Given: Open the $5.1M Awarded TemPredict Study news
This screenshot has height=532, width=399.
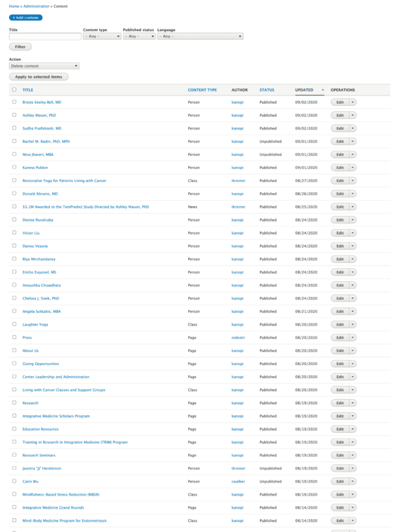Looking at the screenshot, I should click(86, 207).
